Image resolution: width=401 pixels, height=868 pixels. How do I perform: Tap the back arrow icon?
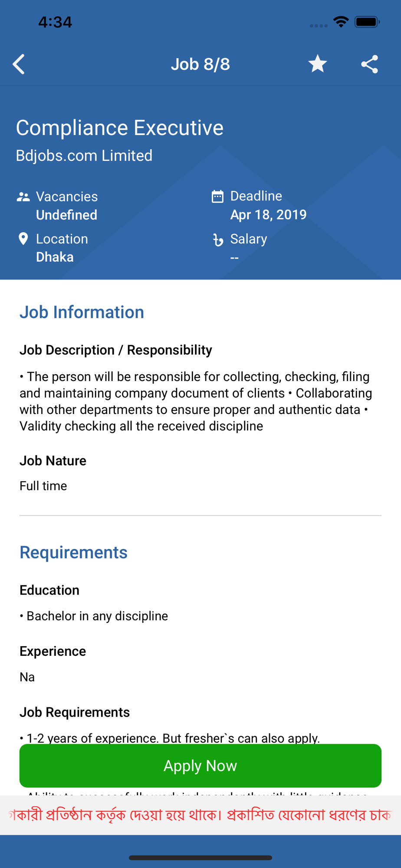click(x=19, y=64)
